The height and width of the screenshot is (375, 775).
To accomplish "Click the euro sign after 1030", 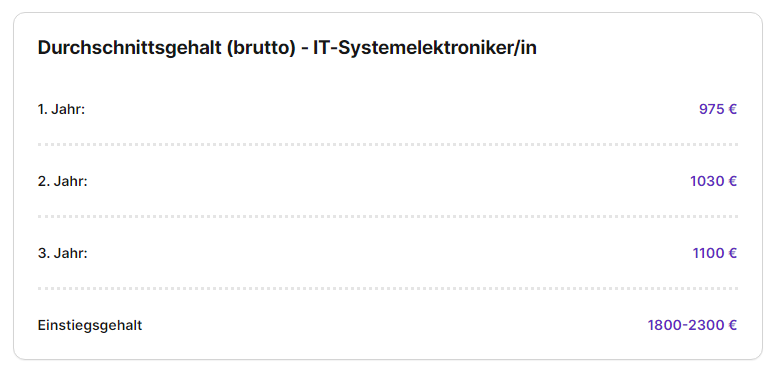I will point(732,181).
